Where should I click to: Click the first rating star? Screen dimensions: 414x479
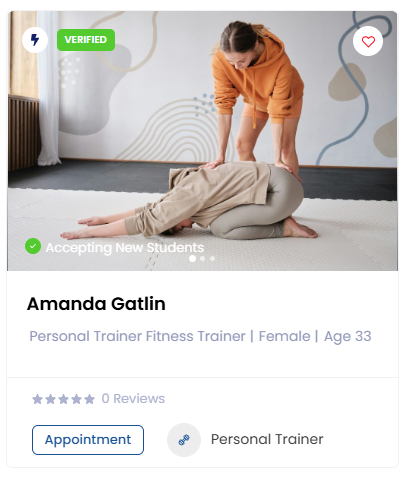click(37, 399)
